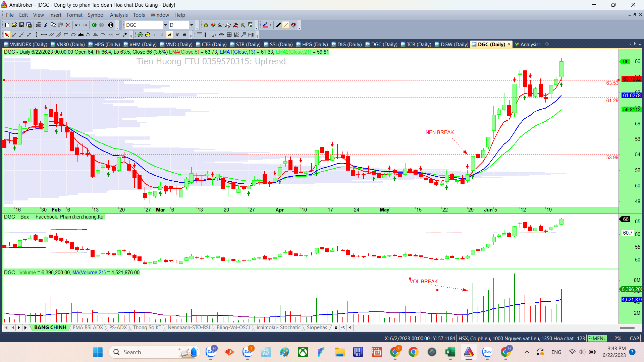Select the ellipse drawing tool
Viewport: 644px width, 362px height.
73,35
